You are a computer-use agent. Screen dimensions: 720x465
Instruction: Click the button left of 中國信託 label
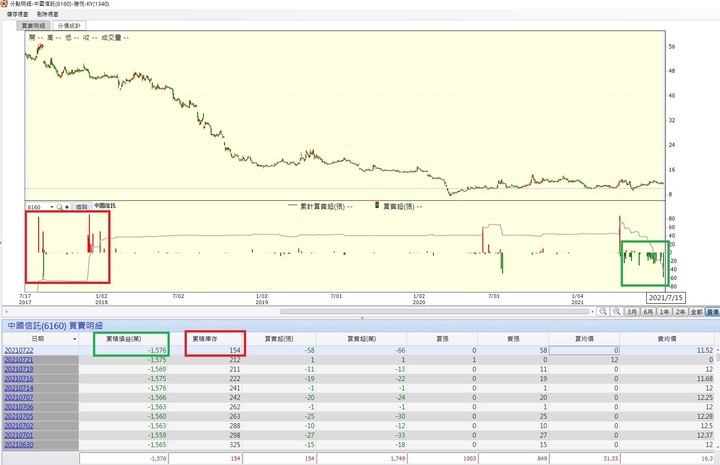click(x=82, y=207)
